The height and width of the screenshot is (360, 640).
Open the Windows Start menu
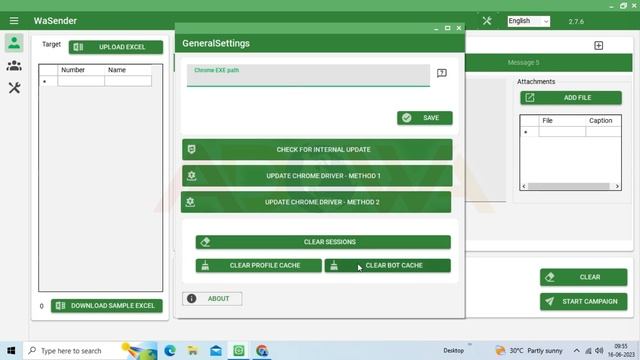[11, 351]
